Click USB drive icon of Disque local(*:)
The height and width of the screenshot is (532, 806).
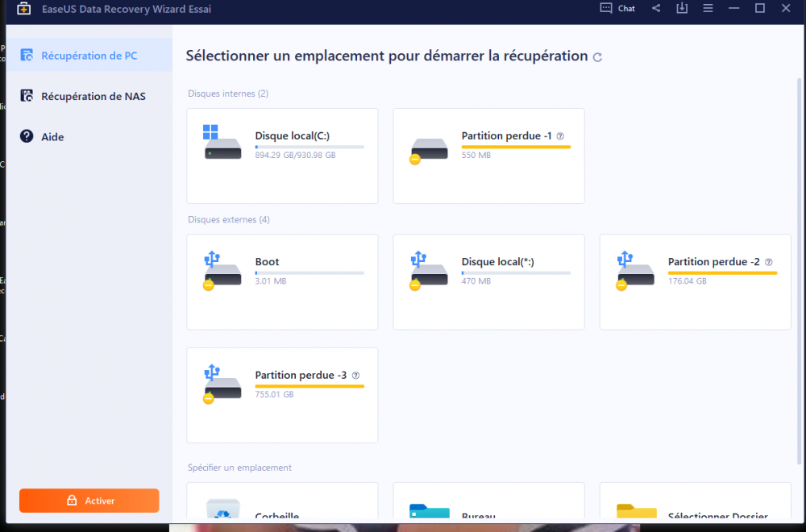tap(429, 270)
